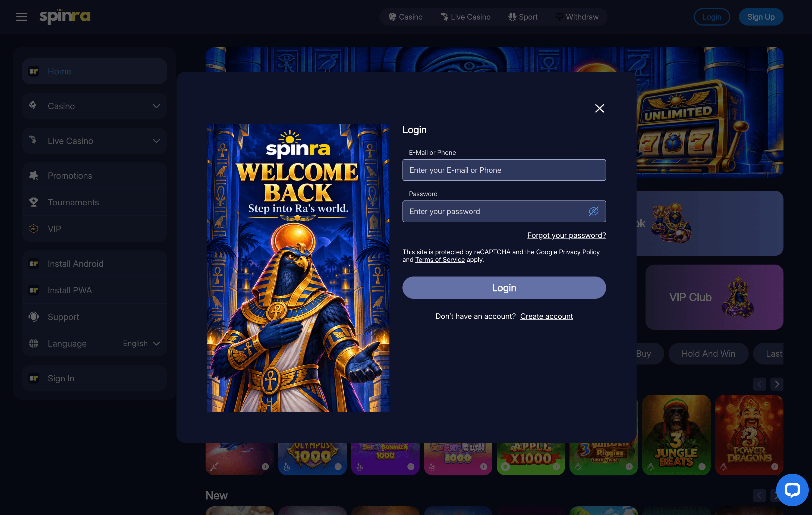Open the VIP Club banner

click(714, 297)
